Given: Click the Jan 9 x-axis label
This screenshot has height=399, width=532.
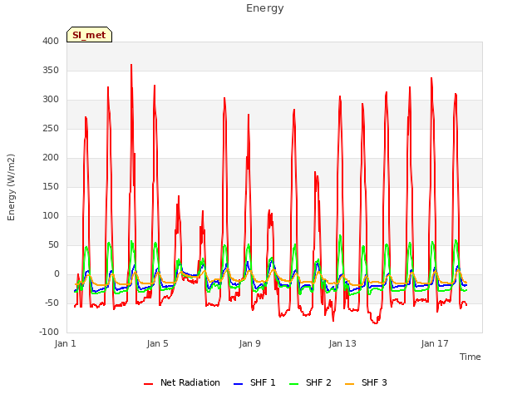Looking at the screenshot, I should [x=249, y=343].
